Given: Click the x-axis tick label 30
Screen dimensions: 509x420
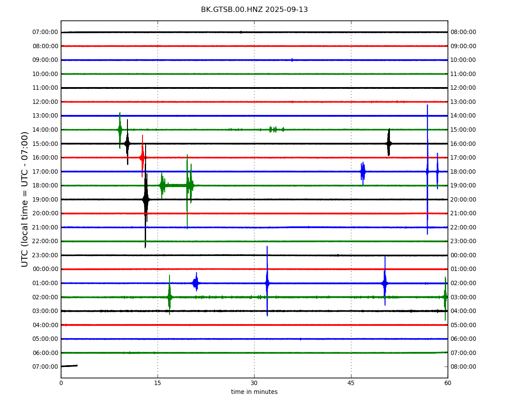Looking at the screenshot, I should tap(254, 383).
